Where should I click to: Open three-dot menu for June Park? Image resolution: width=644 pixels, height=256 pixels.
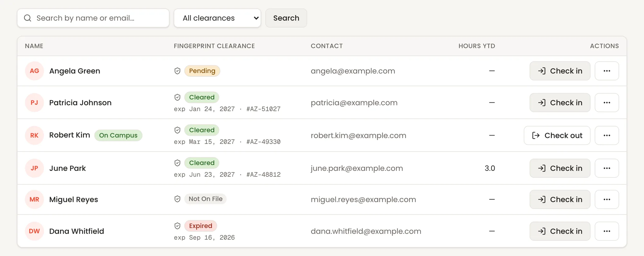coord(607,168)
